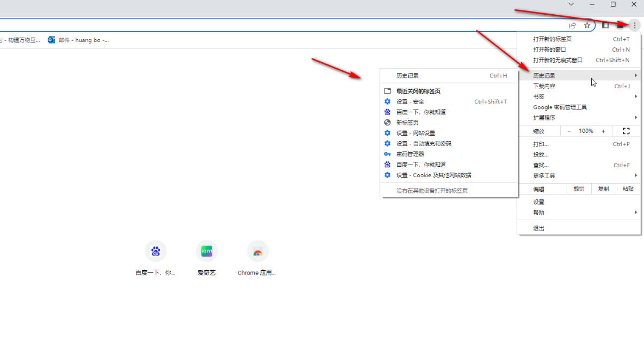Expand the 帮助 submenu

click(579, 213)
